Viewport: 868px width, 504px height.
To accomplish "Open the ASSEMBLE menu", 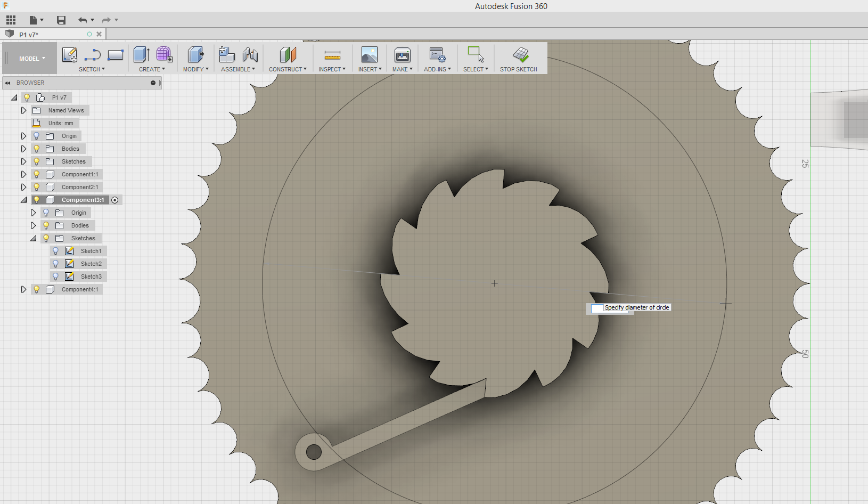I will (x=238, y=69).
